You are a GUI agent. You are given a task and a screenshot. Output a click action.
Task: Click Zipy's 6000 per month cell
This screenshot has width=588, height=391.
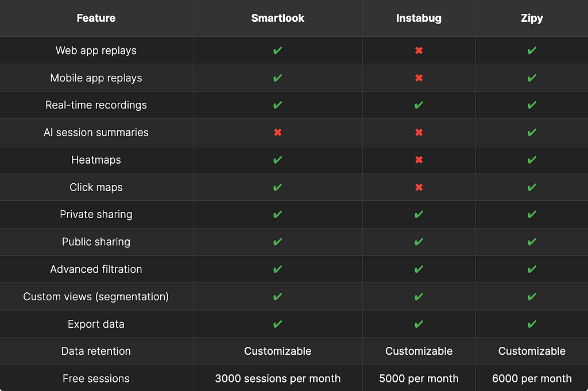point(532,378)
